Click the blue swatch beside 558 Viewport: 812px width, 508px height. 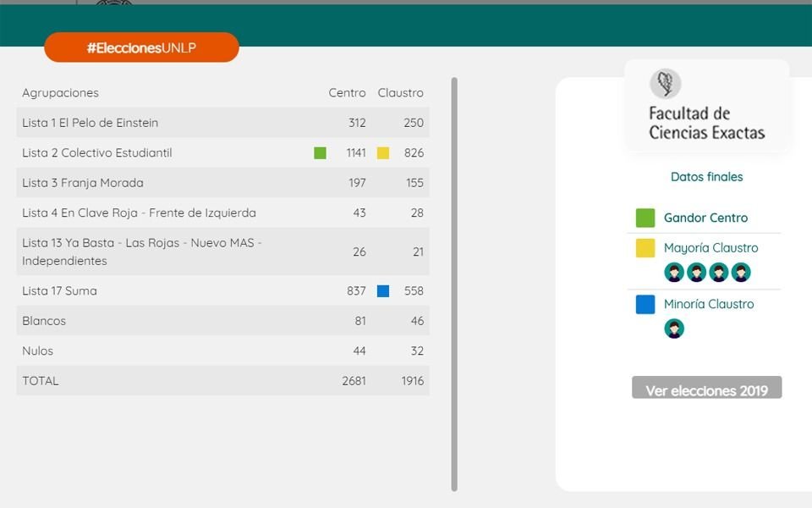tap(382, 290)
